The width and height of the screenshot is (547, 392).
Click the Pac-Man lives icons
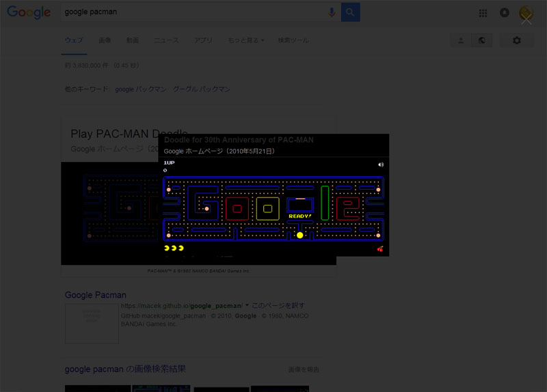[x=174, y=248]
